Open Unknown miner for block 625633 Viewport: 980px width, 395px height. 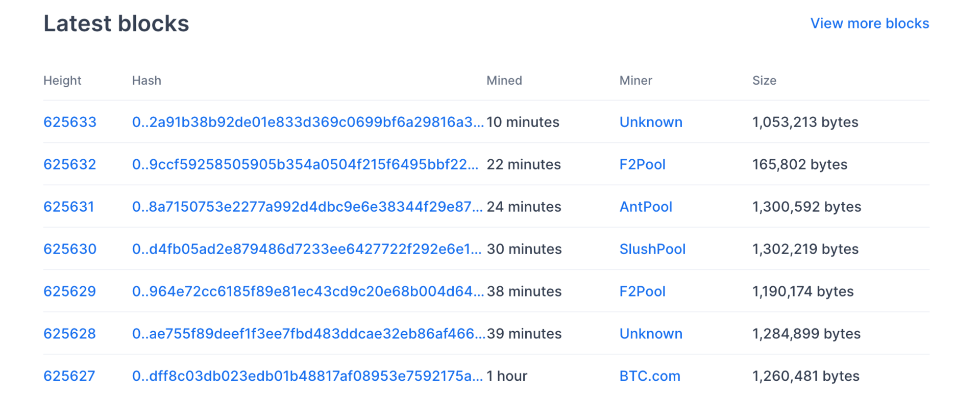651,122
